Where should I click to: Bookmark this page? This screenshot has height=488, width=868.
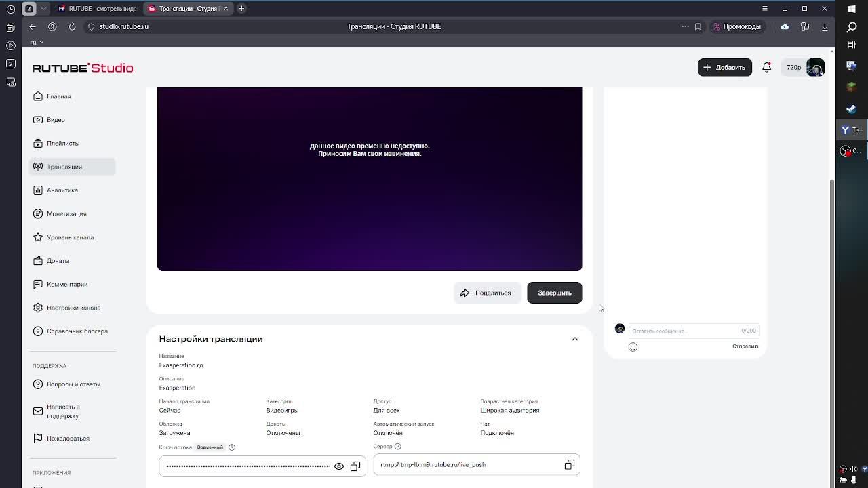click(x=698, y=26)
